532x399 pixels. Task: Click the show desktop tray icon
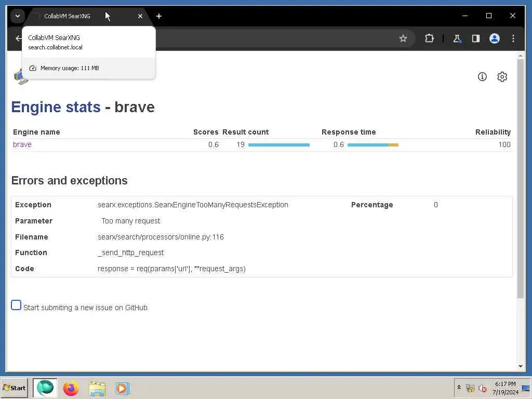tap(526, 388)
